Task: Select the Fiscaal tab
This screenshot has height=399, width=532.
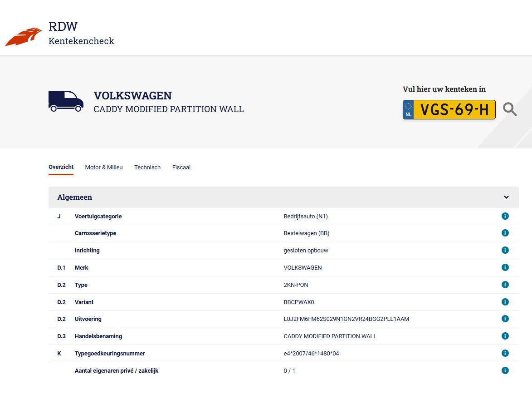Action: click(181, 167)
